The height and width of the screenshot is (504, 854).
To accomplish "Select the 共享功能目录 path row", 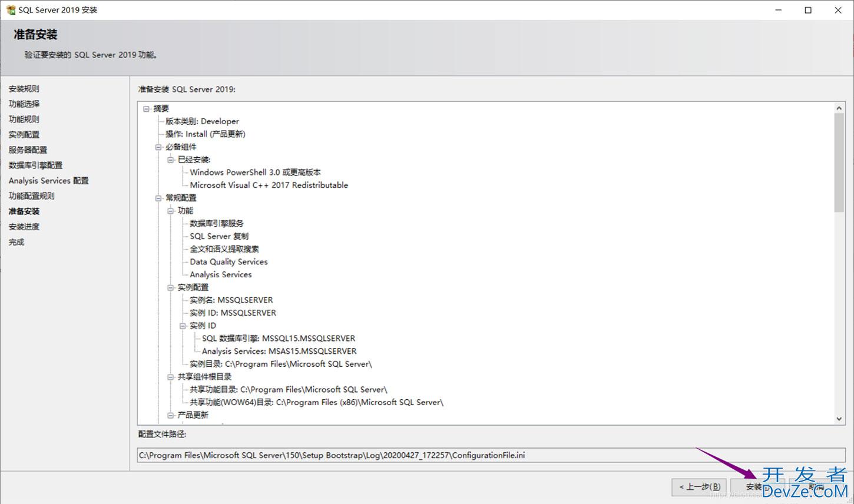I will click(289, 390).
